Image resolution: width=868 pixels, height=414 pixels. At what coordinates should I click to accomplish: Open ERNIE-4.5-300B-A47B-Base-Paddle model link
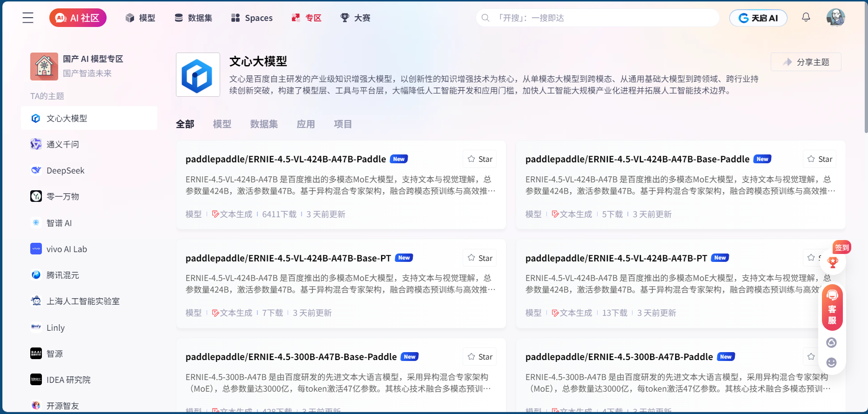tap(291, 357)
